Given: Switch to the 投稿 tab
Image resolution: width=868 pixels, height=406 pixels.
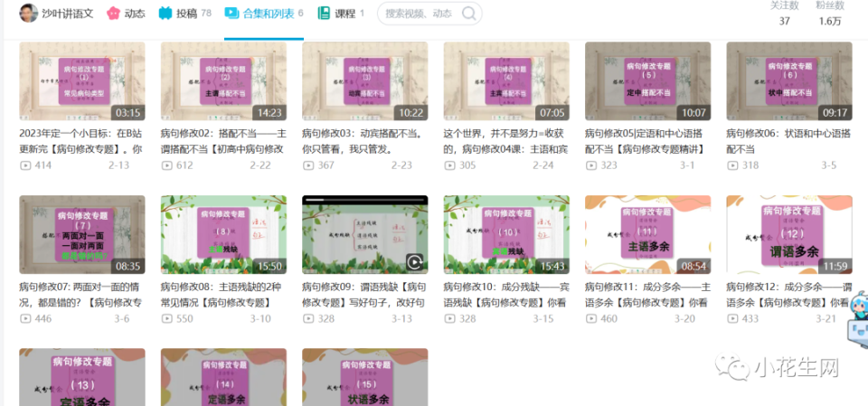Looking at the screenshot, I should [x=184, y=14].
